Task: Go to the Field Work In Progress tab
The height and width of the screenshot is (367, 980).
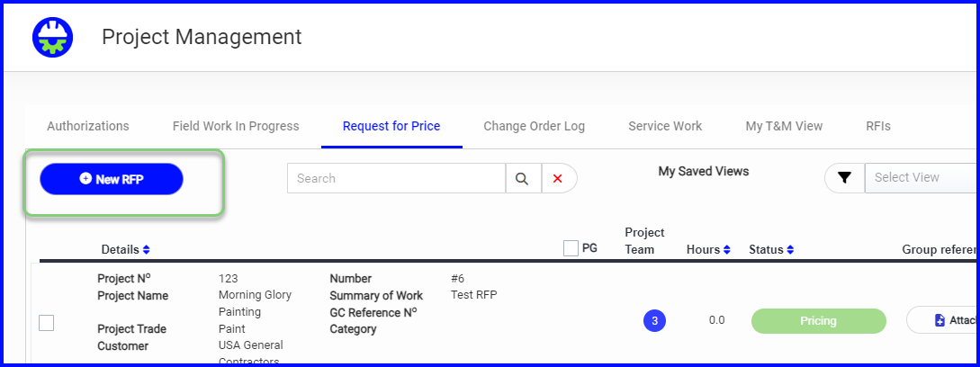Action: [237, 126]
